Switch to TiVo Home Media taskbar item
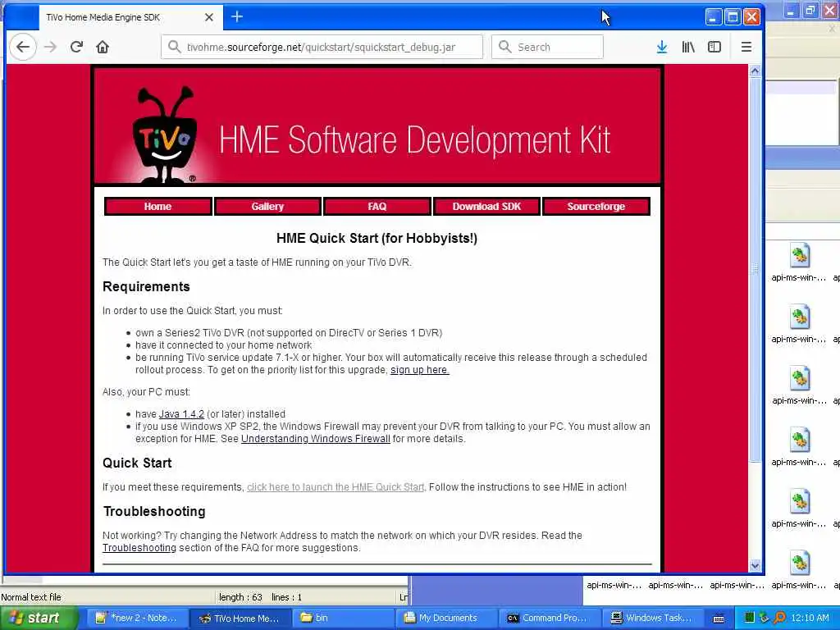Viewport: 840px width, 630px height. coord(240,618)
